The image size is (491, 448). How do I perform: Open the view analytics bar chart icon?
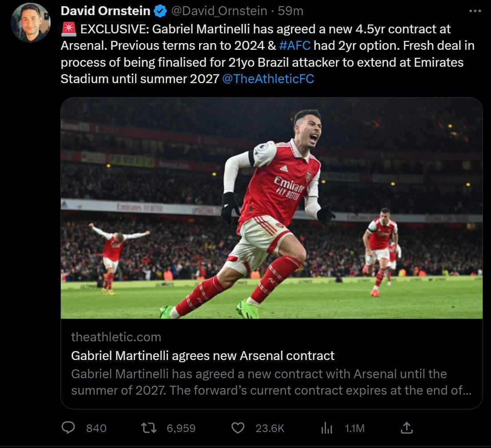[327, 428]
